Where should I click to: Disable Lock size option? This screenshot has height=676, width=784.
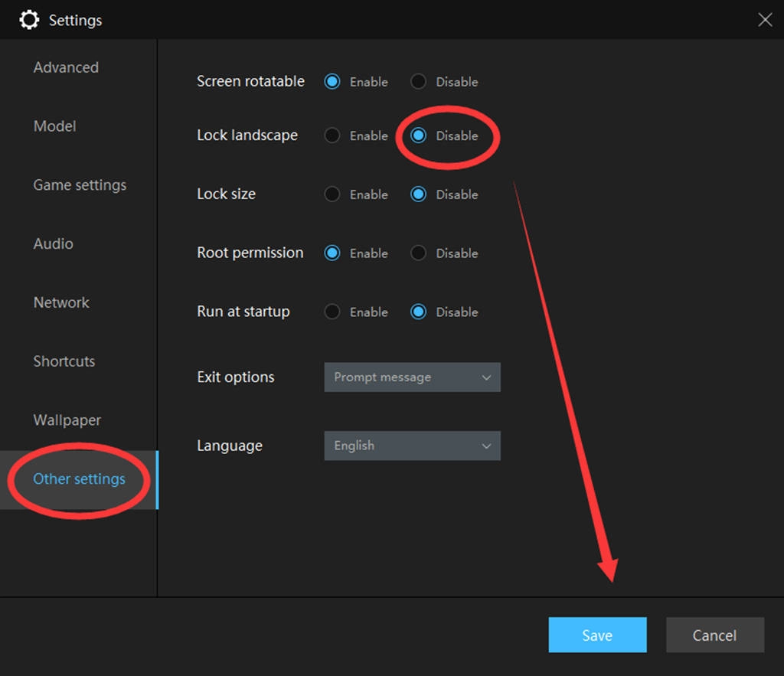(418, 194)
